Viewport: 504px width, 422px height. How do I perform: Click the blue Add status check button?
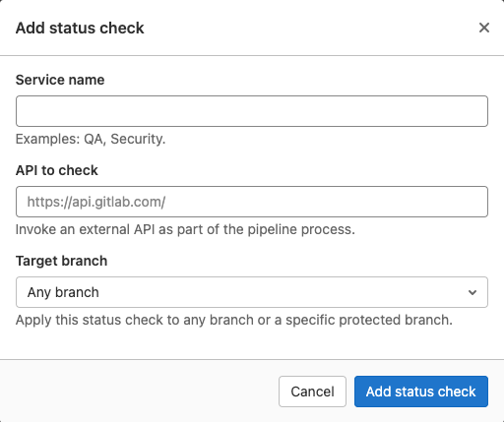(x=421, y=392)
